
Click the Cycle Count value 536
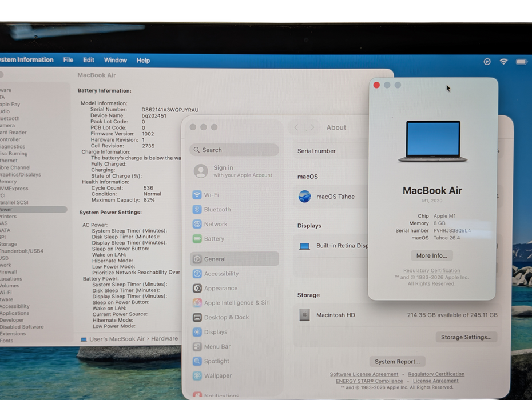[148, 188]
